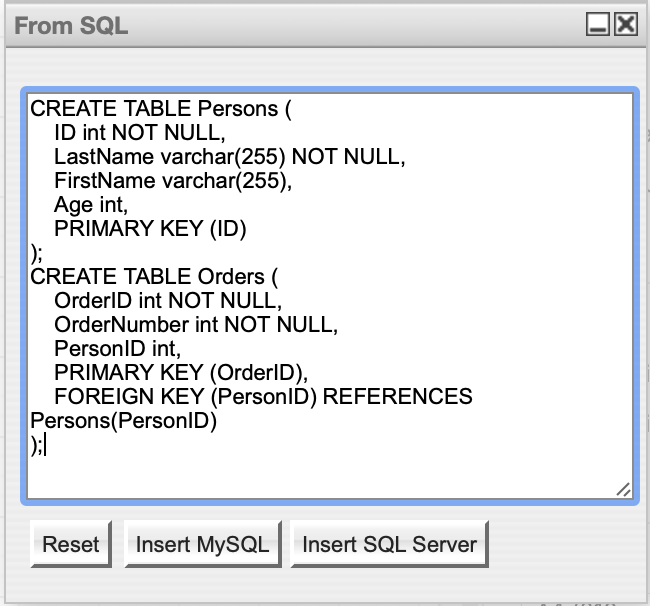Click the PRIMARY KEY (OrderID) line
The height and width of the screenshot is (606, 650).
click(180, 373)
